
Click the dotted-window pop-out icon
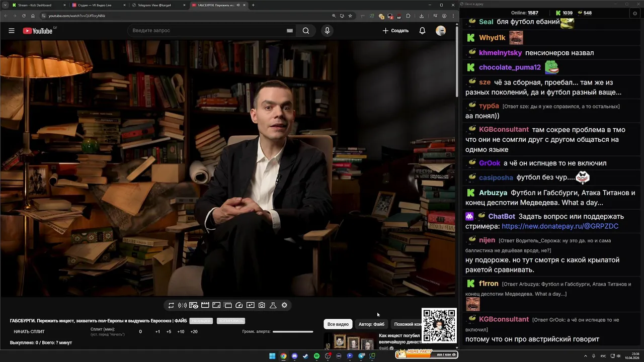tap(228, 305)
